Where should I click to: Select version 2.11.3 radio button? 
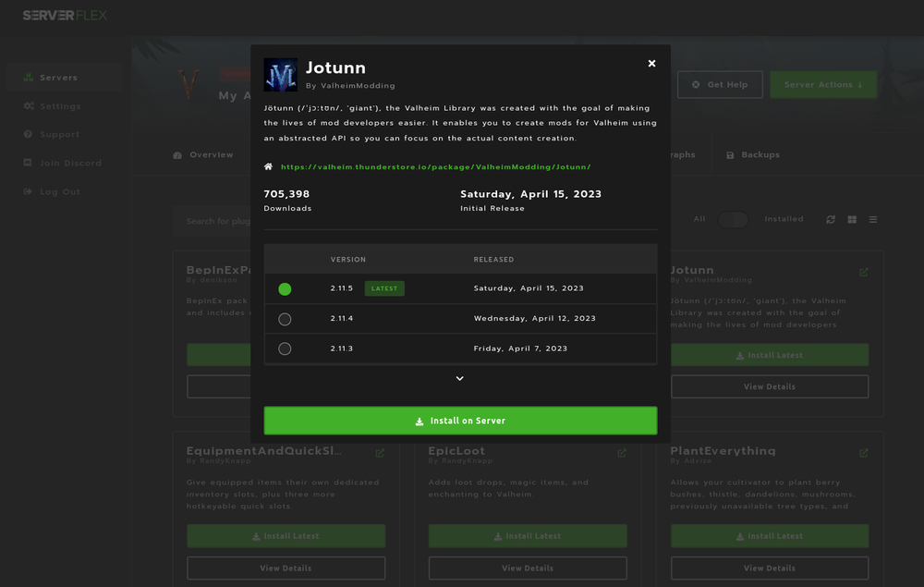(285, 349)
